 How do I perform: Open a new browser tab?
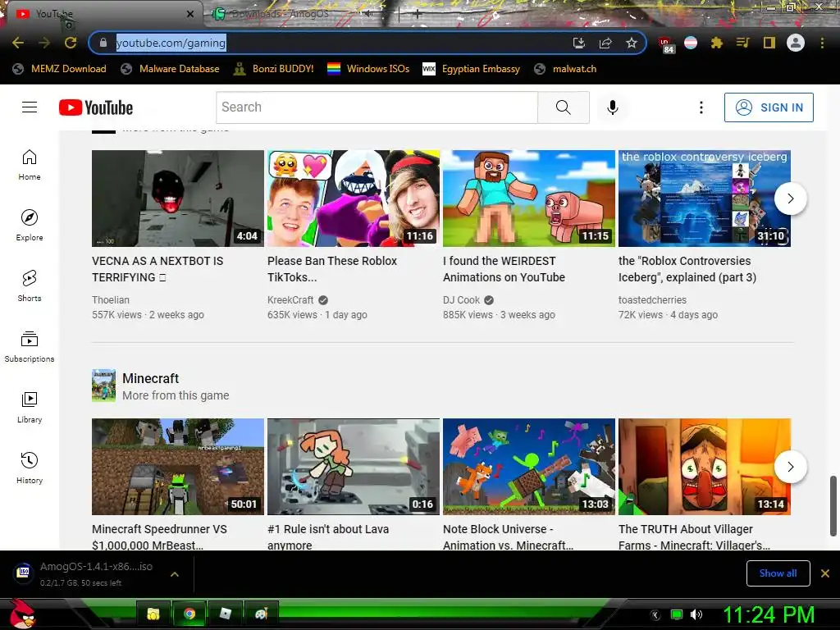(x=417, y=15)
